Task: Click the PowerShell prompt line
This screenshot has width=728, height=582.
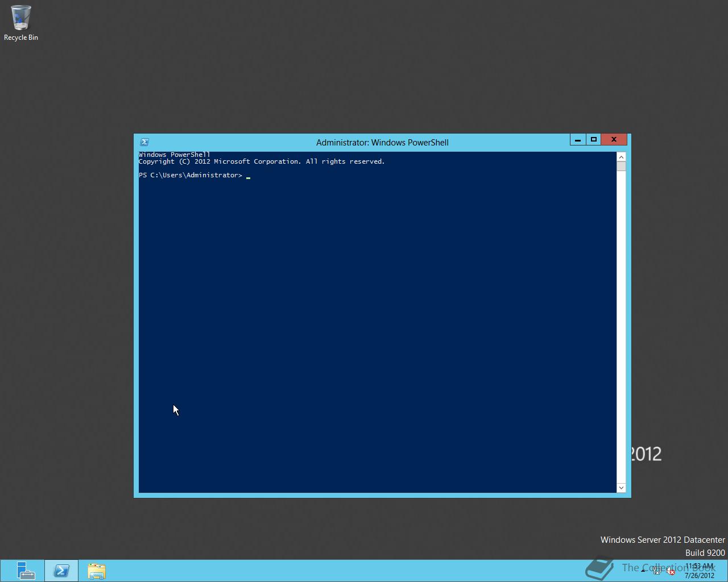Action: pos(195,175)
